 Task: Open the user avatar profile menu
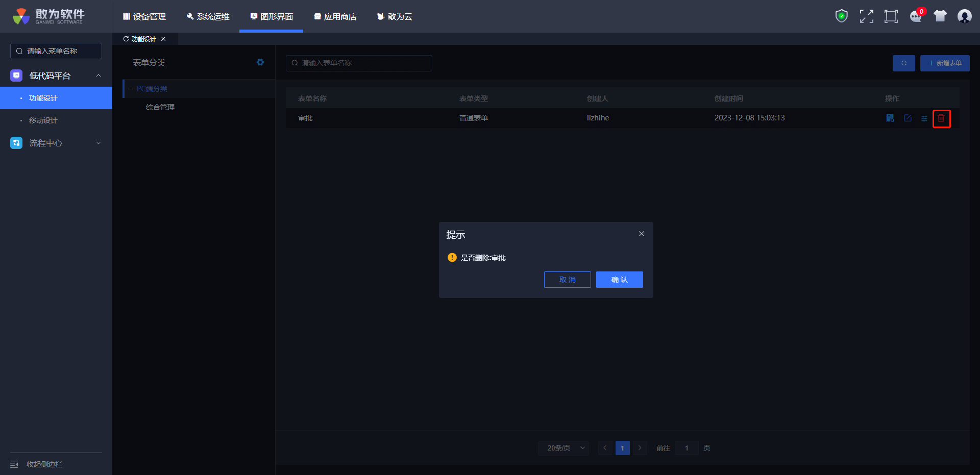[964, 16]
